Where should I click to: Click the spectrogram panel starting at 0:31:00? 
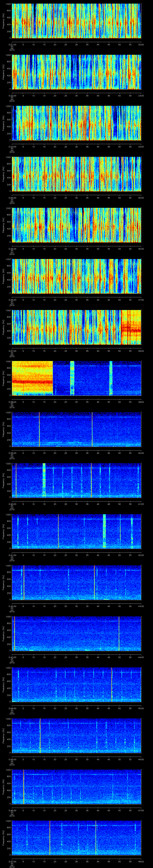tap(77, 21)
